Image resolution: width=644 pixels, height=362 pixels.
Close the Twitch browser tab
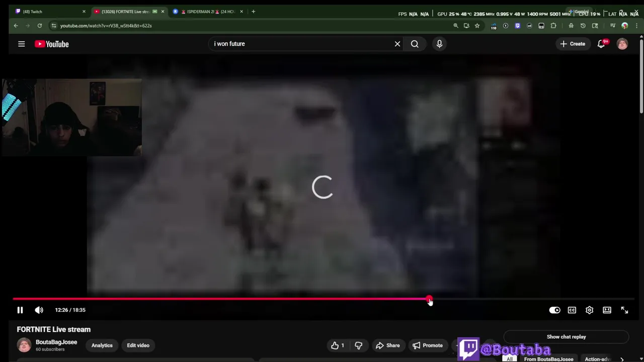(x=84, y=12)
